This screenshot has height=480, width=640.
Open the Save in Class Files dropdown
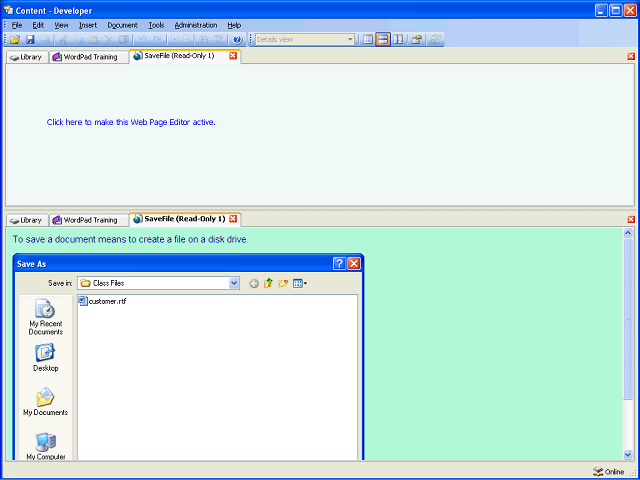coord(234,283)
